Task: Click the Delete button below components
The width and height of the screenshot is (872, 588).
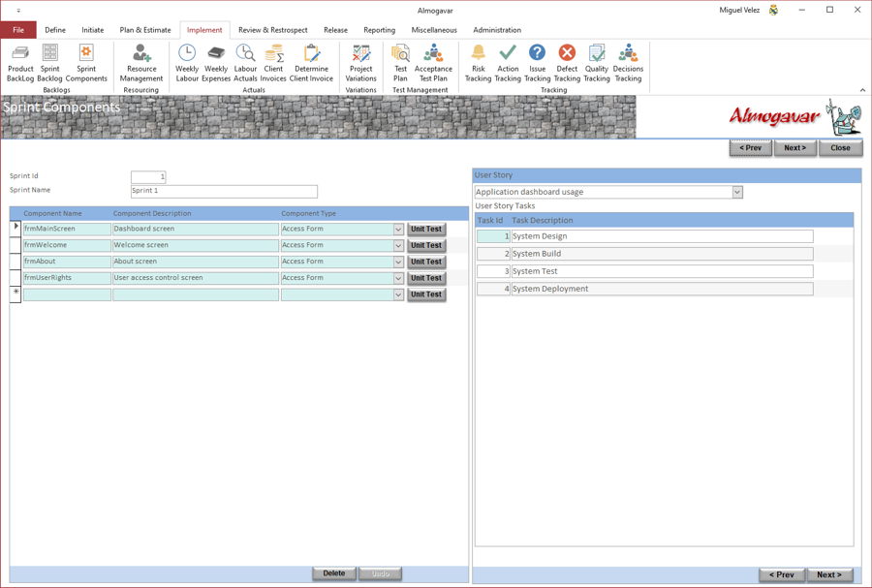Action: 334,573
